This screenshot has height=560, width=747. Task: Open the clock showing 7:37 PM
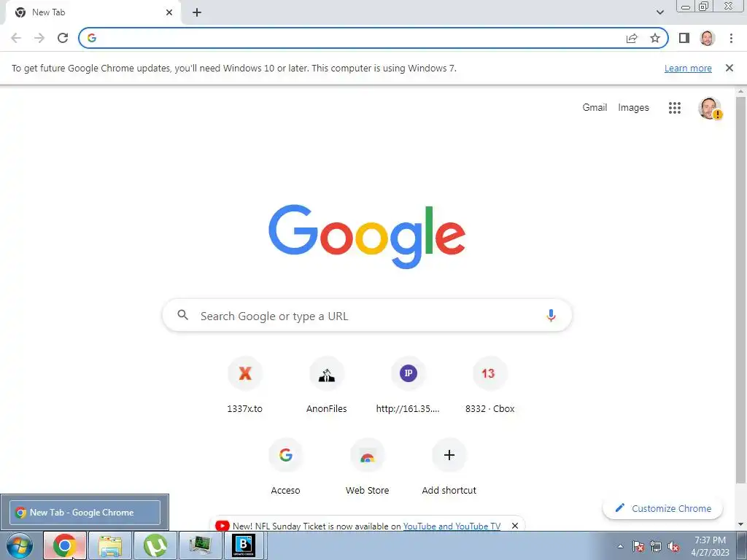coord(710,546)
